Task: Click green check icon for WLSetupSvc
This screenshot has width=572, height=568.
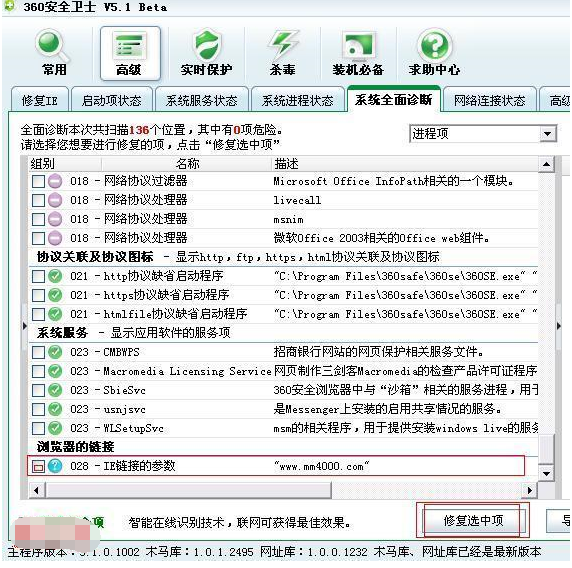Action: click(x=55, y=428)
